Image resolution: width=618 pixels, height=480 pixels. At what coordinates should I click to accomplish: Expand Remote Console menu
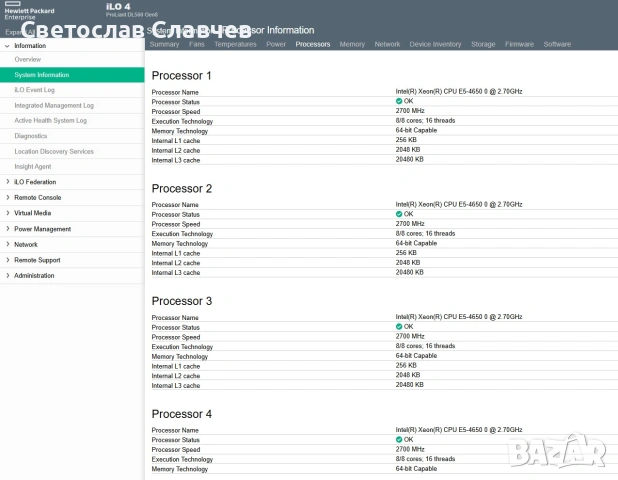[7, 197]
